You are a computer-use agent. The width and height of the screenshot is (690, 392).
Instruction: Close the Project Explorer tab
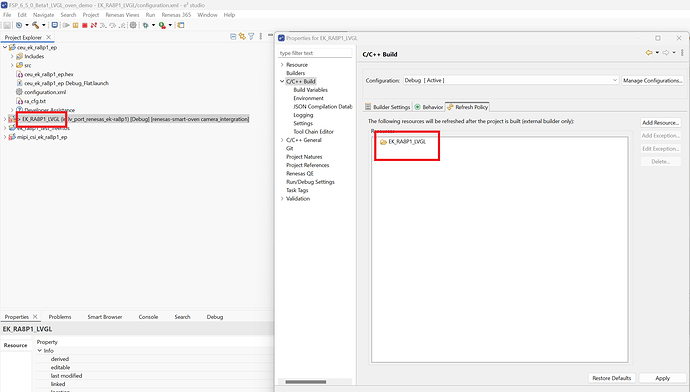click(x=48, y=37)
